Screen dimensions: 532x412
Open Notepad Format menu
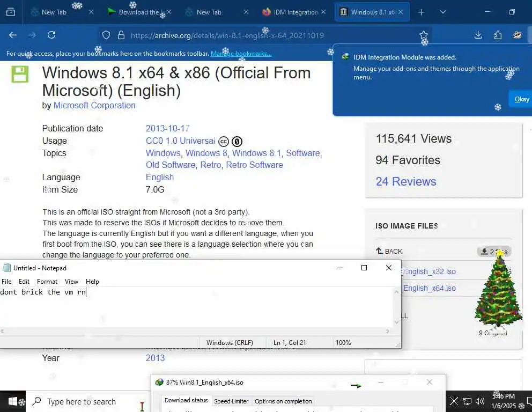point(47,282)
